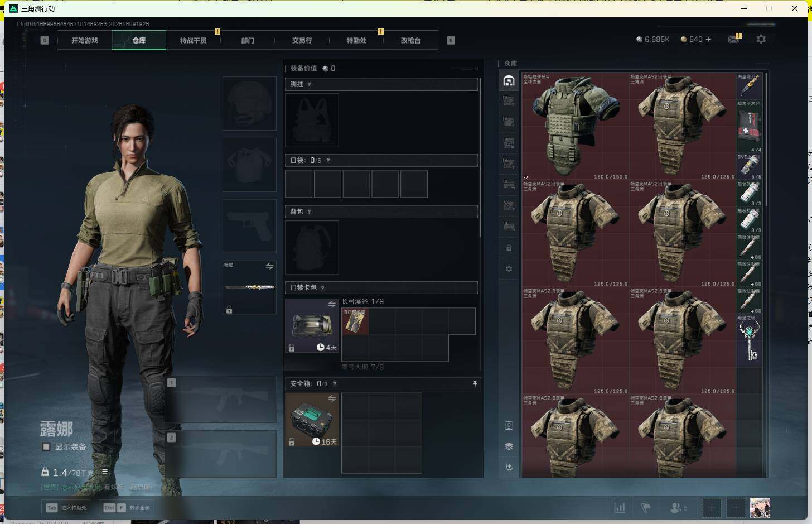812x524 pixels.
Task: Show help for 安全箱 via question mark
Action: tap(335, 384)
